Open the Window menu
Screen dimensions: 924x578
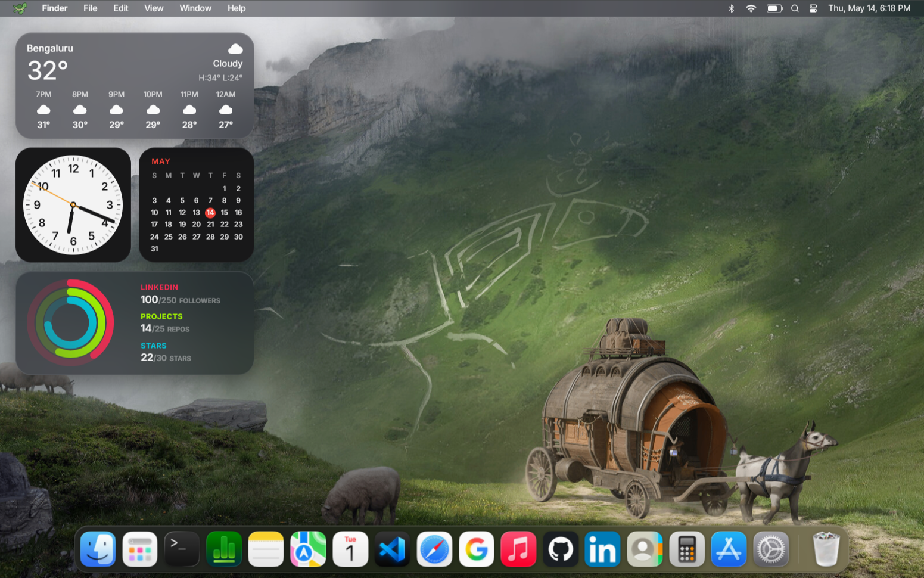(x=195, y=8)
